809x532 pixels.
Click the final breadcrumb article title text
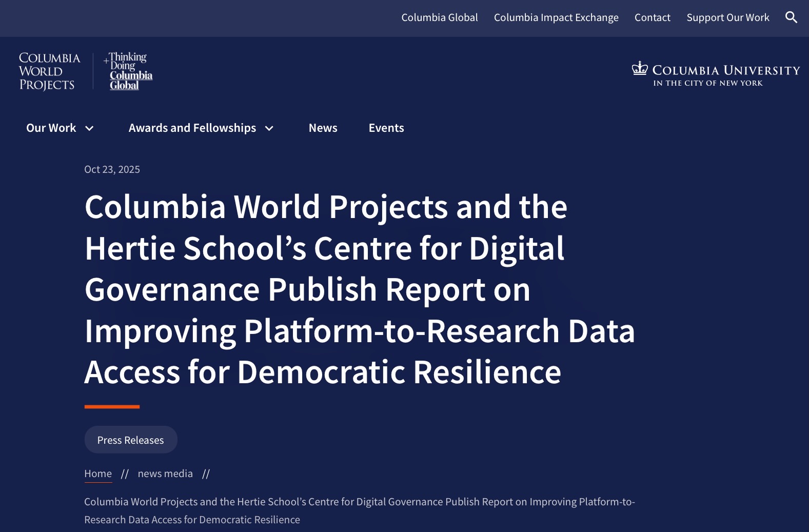pos(359,510)
